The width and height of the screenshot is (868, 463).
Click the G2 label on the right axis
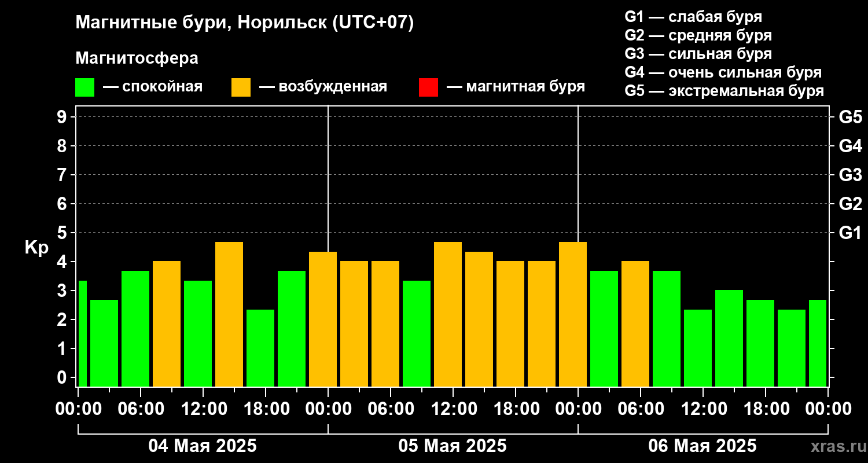point(850,204)
